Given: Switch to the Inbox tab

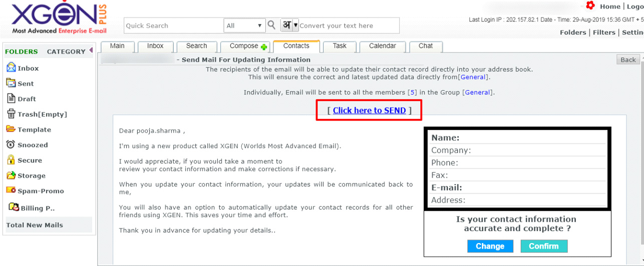Looking at the screenshot, I should (155, 46).
